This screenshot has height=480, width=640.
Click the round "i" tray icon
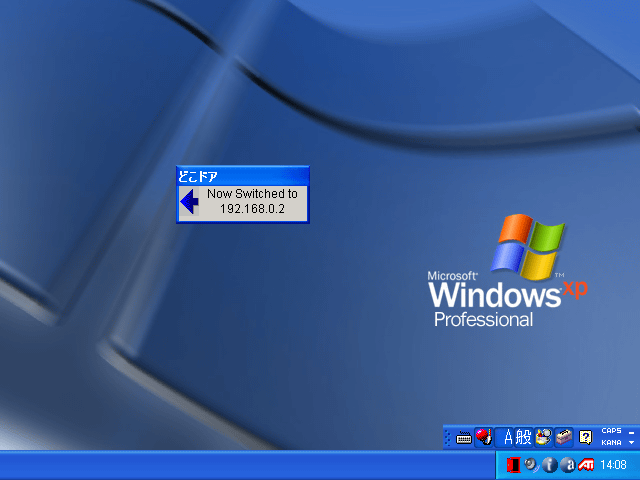pos(550,465)
